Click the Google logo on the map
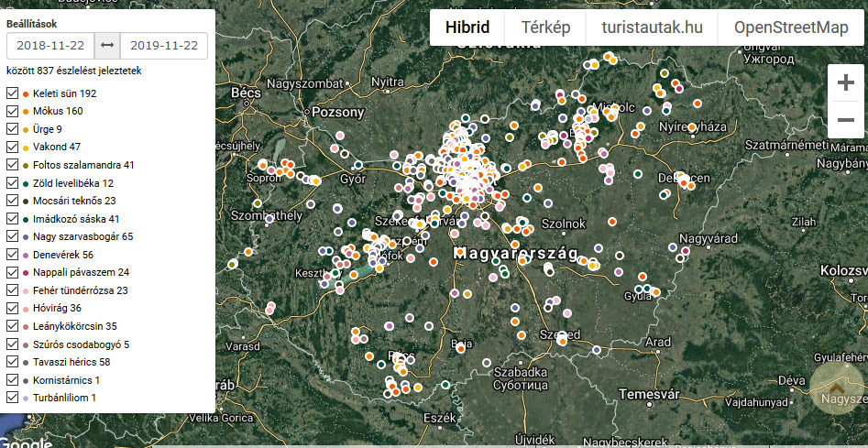 (x=26, y=443)
